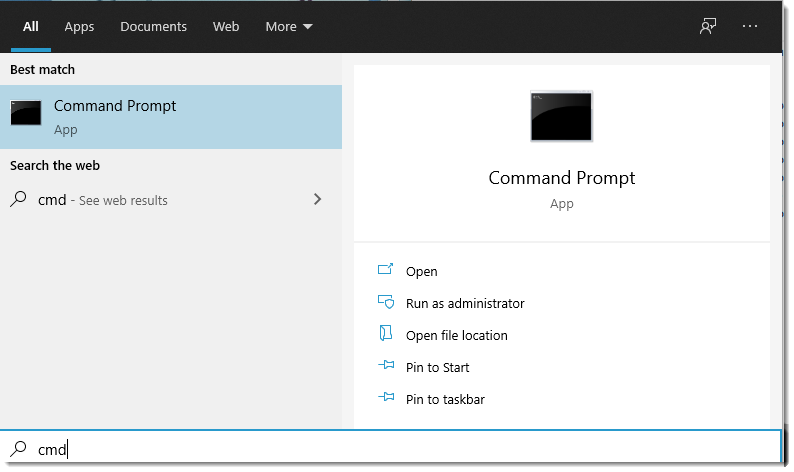
Task: Open the ellipsis options menu
Action: pos(751,27)
